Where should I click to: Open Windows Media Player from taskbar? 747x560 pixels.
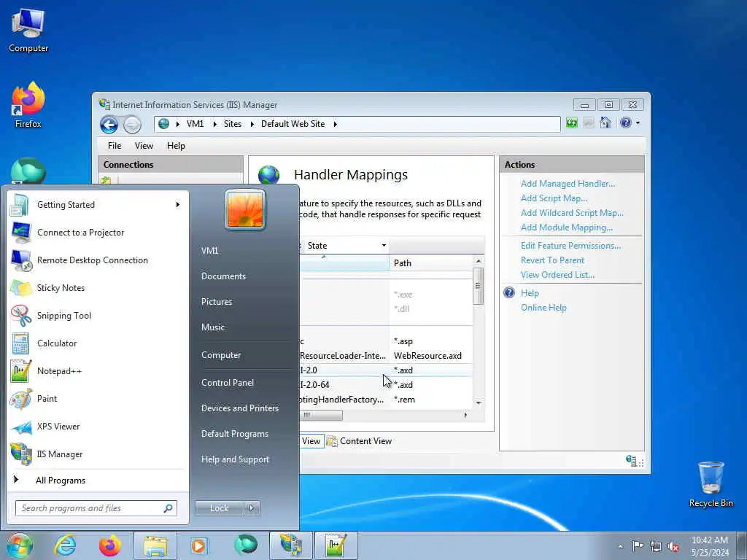pos(198,545)
